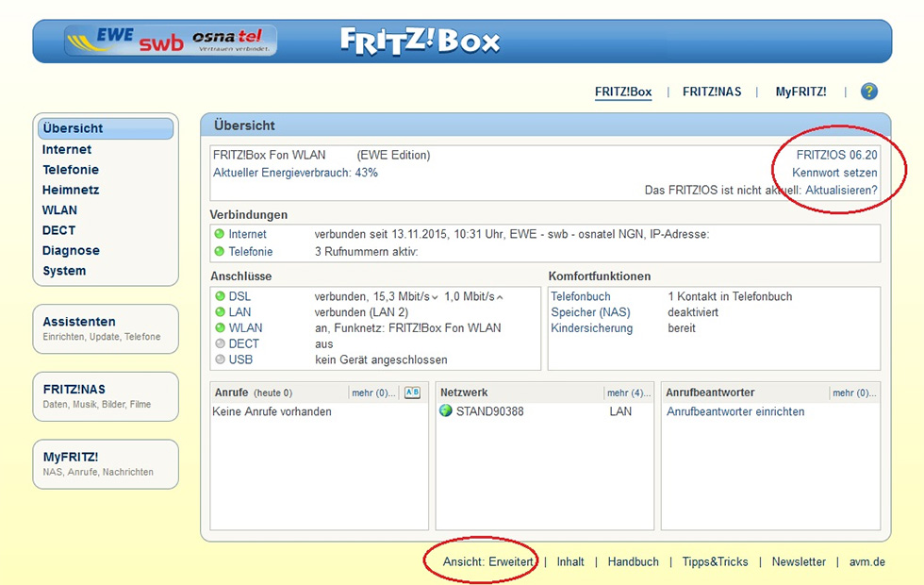The height and width of the screenshot is (585, 924).
Task: Click the gray status LED beside DECT
Action: (x=220, y=344)
